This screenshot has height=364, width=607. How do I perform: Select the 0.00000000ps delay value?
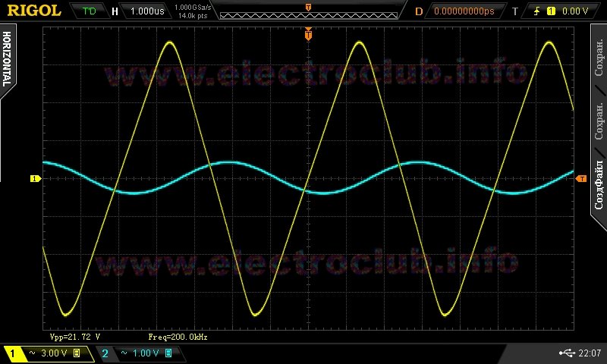(x=464, y=11)
